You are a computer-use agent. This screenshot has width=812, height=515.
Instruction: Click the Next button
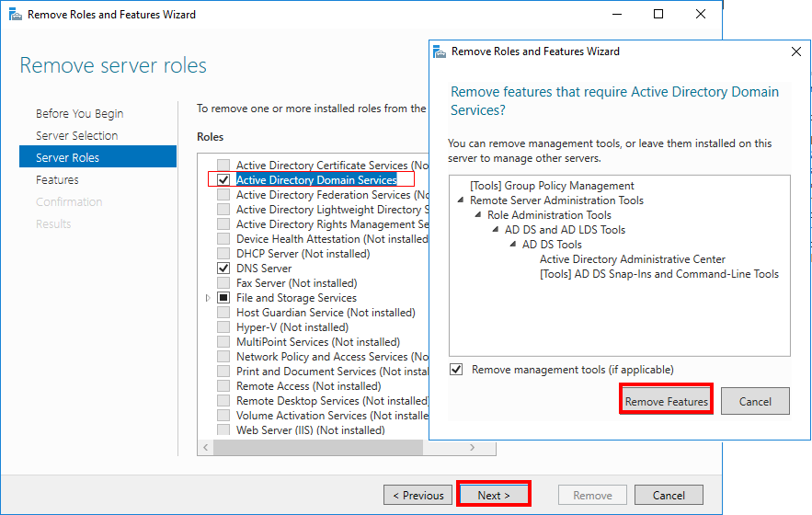tap(494, 496)
